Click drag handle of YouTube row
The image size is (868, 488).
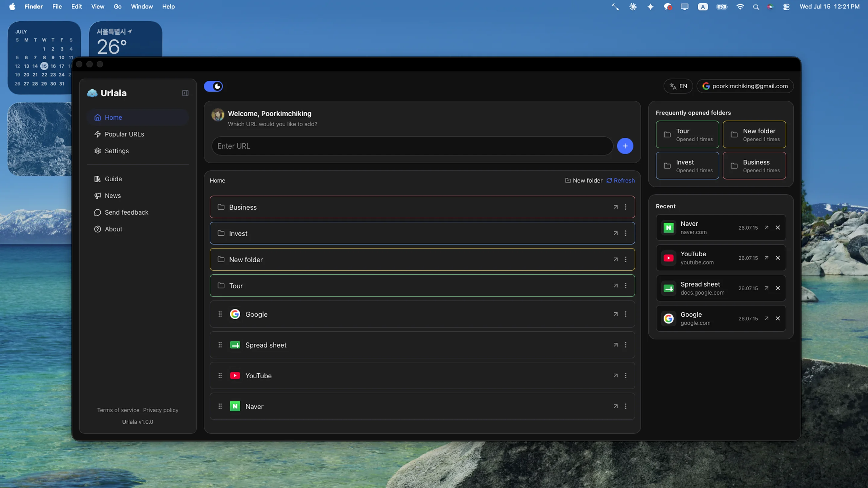pyautogui.click(x=220, y=376)
